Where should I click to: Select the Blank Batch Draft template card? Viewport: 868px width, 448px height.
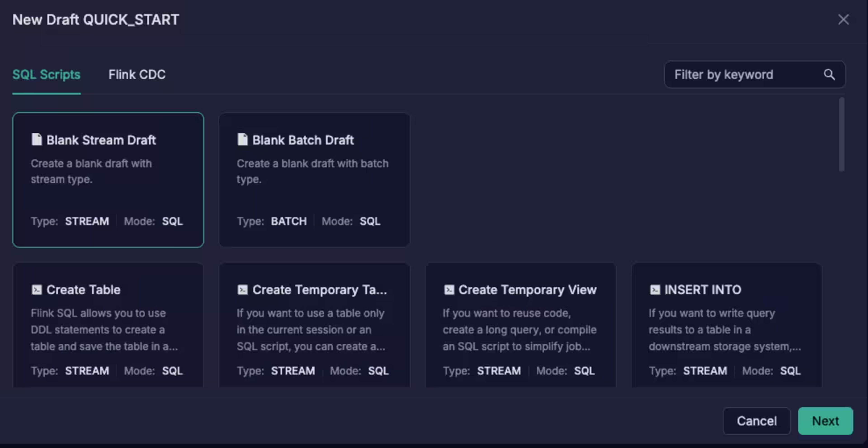click(314, 180)
